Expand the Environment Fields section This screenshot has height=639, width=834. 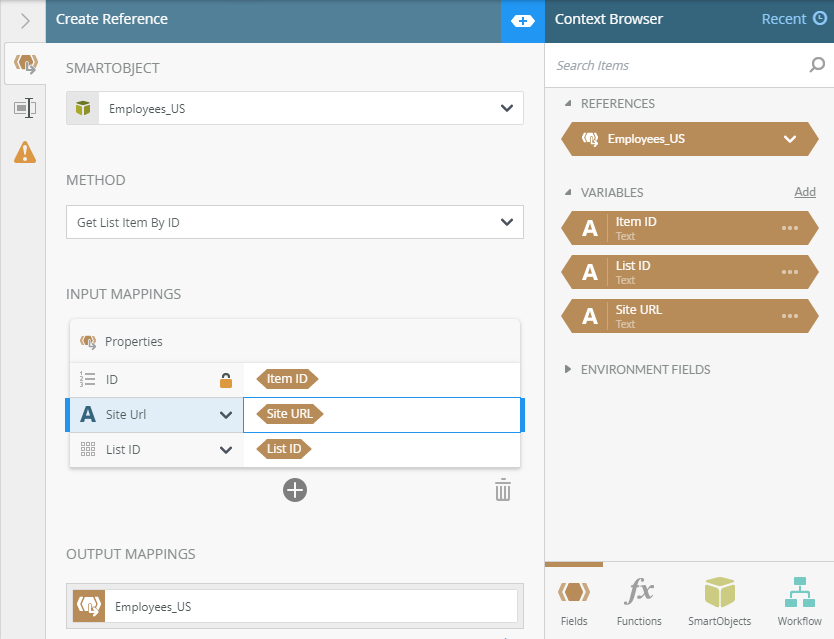pyautogui.click(x=569, y=369)
